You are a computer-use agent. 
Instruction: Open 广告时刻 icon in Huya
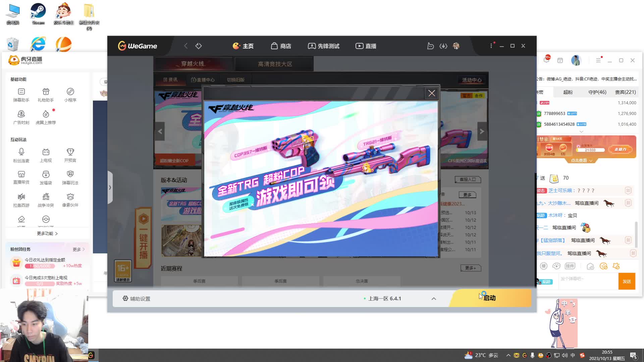21,117
